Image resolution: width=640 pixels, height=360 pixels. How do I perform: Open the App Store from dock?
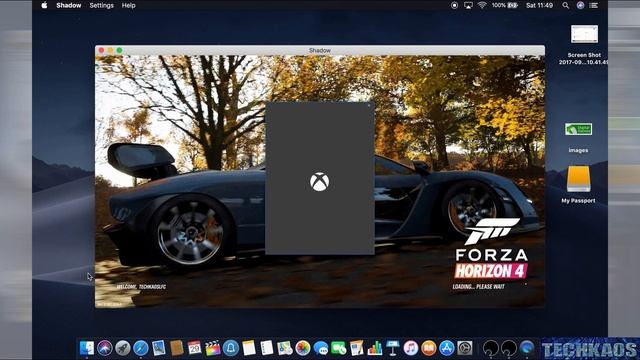(447, 348)
